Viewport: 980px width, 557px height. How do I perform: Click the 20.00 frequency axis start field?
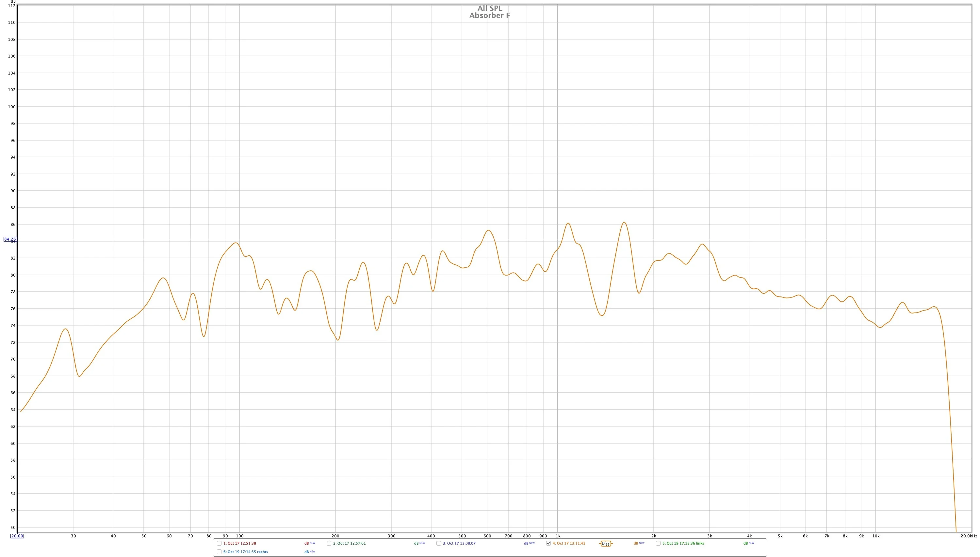click(x=17, y=536)
